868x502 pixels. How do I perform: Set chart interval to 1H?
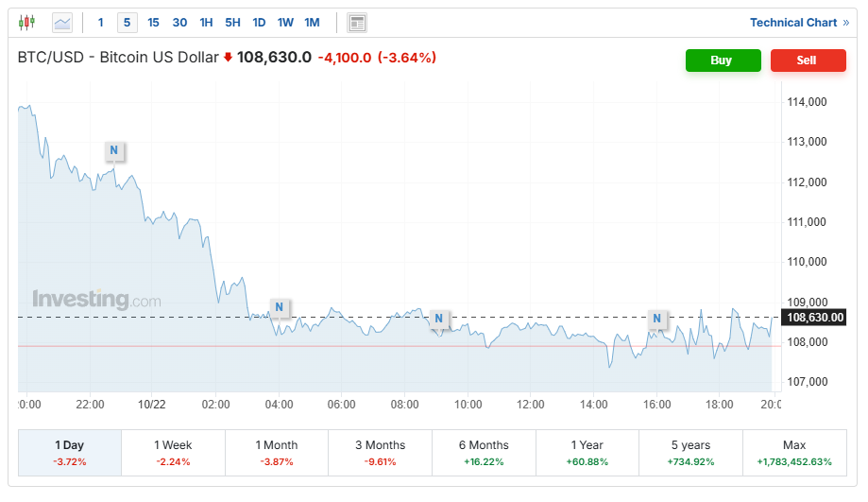[206, 23]
